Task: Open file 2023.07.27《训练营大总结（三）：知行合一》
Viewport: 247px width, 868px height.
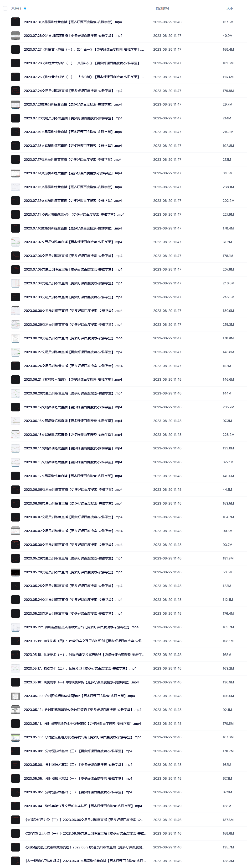Action: pyautogui.click(x=84, y=49)
